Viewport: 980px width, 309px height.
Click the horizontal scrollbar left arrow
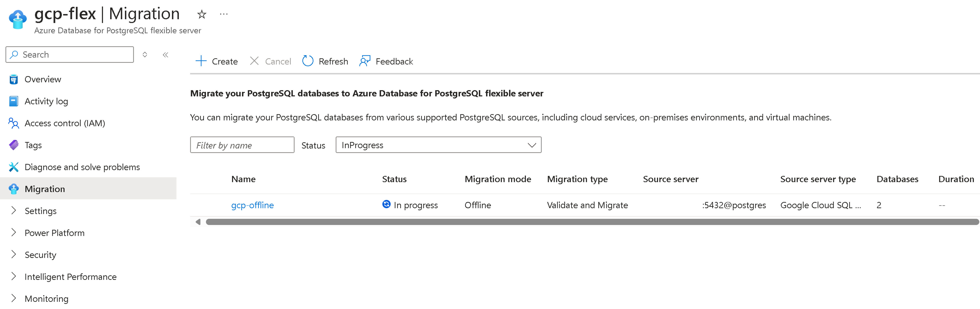pos(198,222)
